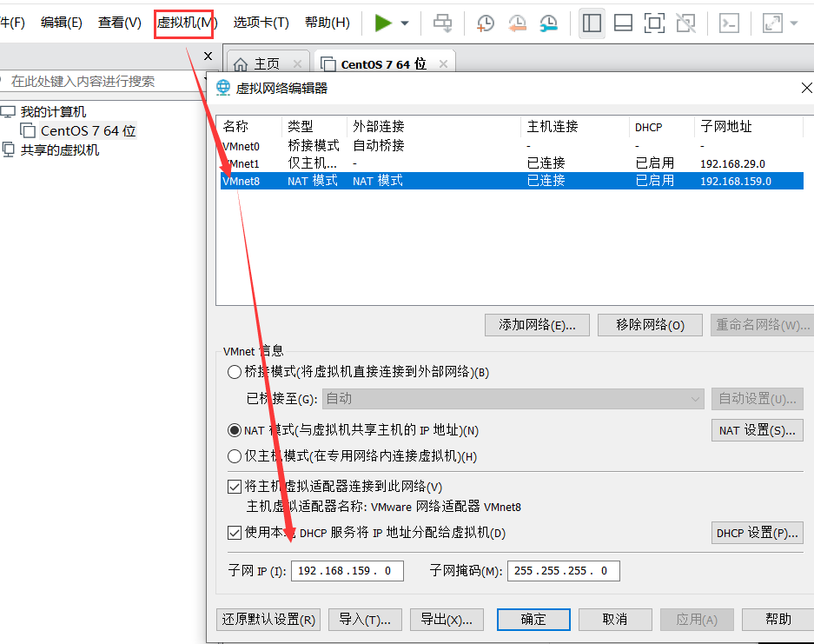The image size is (814, 644).
Task: Click the virtual network editor globe icon
Action: point(223,88)
